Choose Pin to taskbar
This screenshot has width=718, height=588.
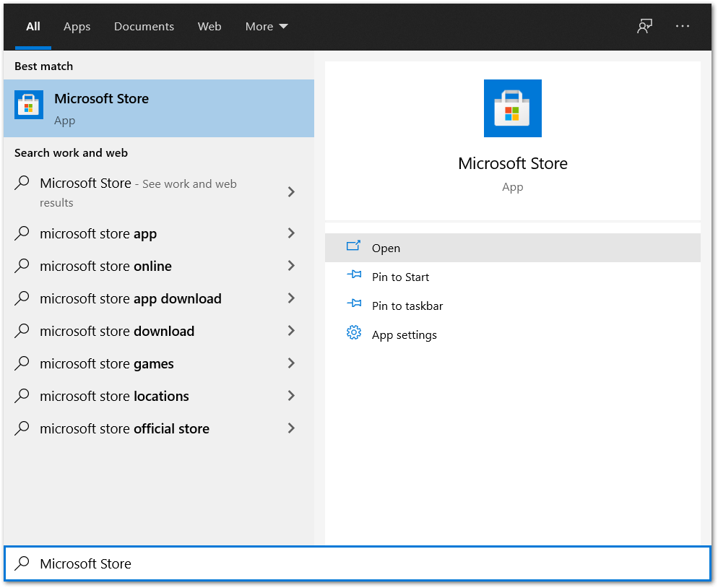(x=512, y=306)
